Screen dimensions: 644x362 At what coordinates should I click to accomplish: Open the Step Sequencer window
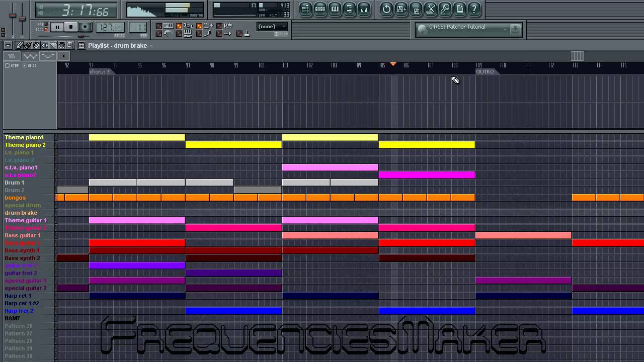tap(320, 9)
